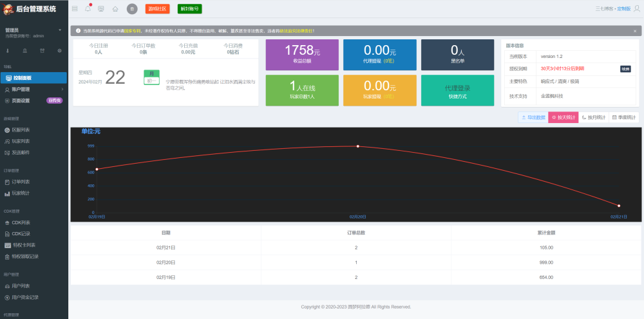Open 订单列表 from the sidebar
This screenshot has height=319, width=644.
[x=21, y=182]
